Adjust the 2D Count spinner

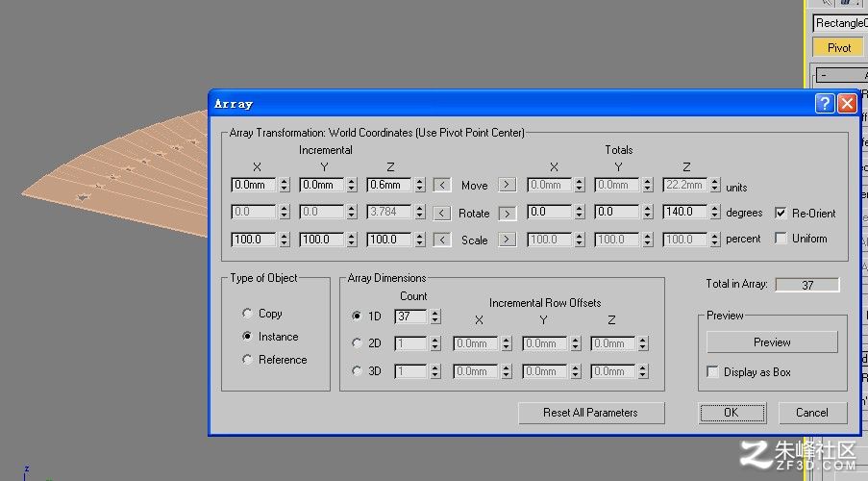tap(435, 343)
